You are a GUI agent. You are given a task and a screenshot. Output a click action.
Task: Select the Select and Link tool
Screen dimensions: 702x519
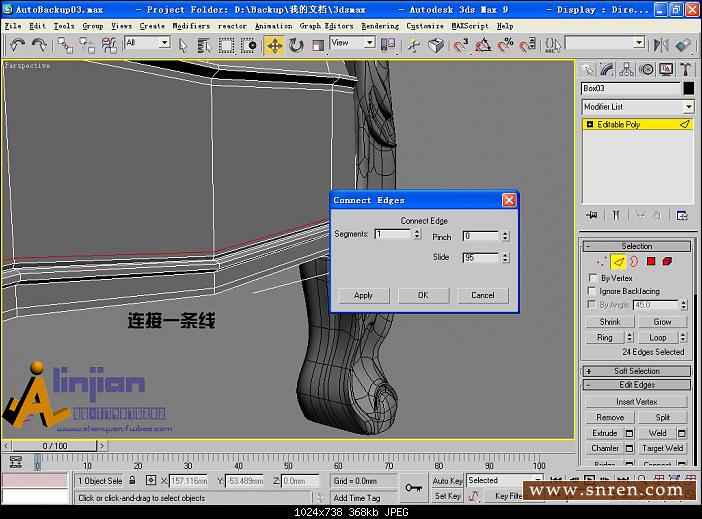(x=65, y=45)
